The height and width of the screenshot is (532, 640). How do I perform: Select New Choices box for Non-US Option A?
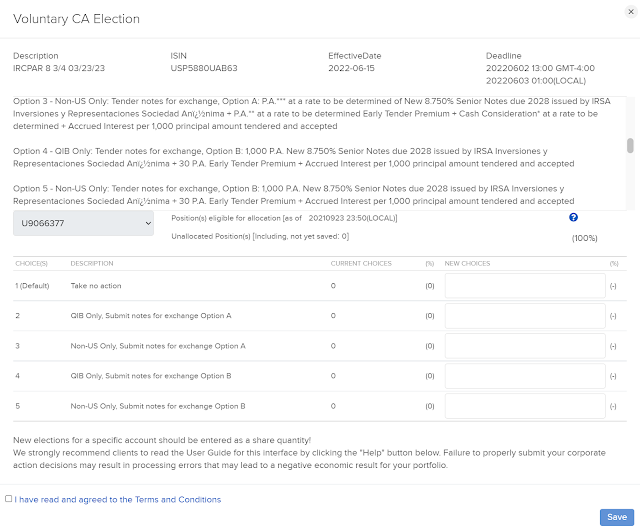click(525, 346)
